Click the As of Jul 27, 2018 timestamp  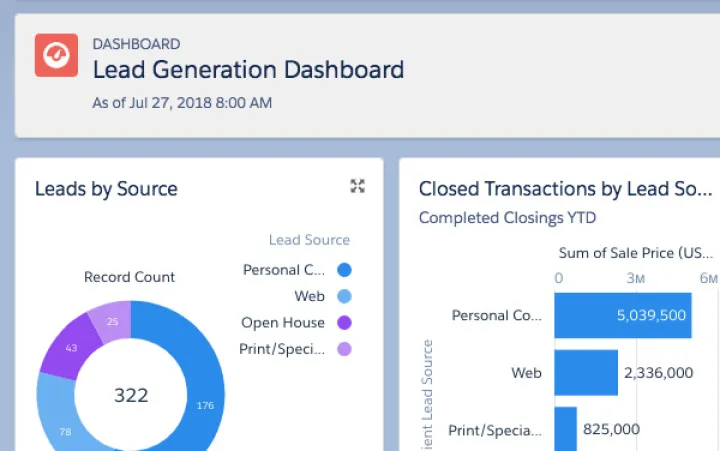(182, 102)
